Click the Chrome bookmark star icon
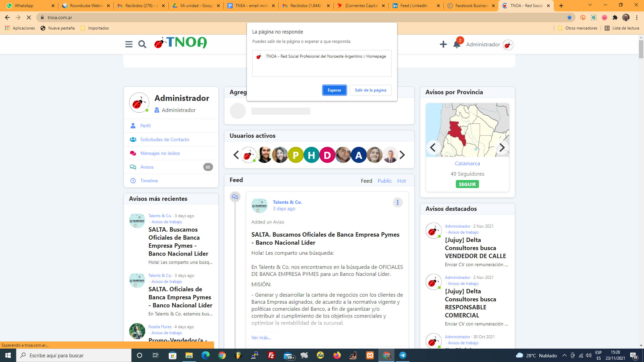 pos(569,17)
